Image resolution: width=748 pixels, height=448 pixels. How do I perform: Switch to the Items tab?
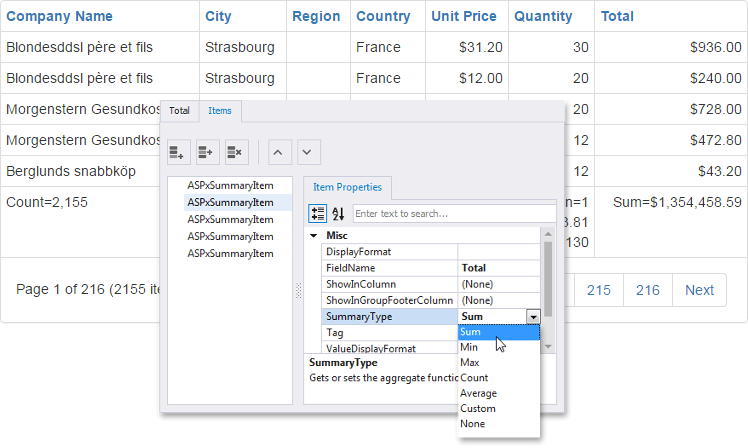(220, 111)
